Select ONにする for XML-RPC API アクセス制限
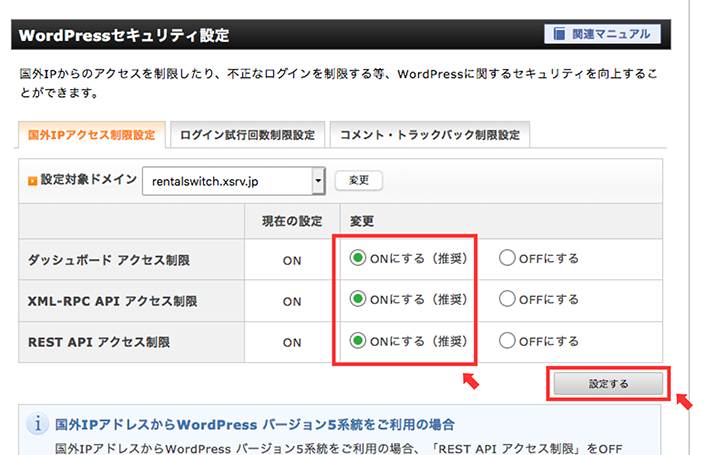The width and height of the screenshot is (720, 455). pyautogui.click(x=357, y=299)
